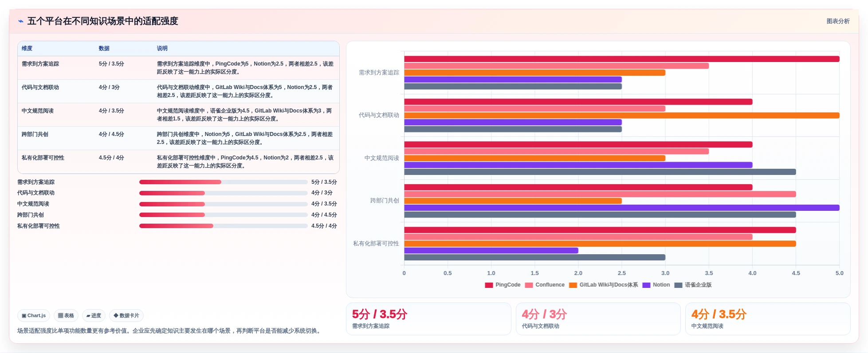The image size is (868, 353).
Task: Toggle the GitLab Wiki与Docs体系 legend entry
Action: pos(604,285)
